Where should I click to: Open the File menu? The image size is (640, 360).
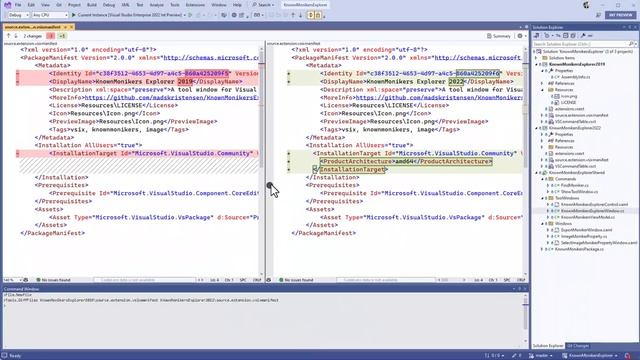click(18, 5)
